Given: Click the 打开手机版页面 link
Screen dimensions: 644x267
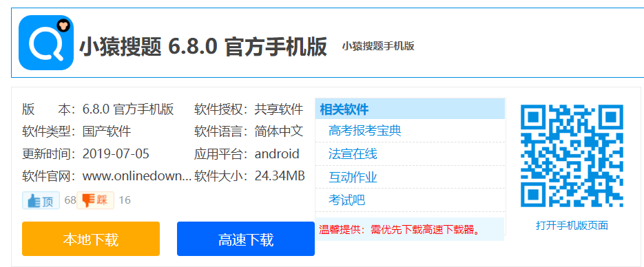Looking at the screenshot, I should (572, 225).
